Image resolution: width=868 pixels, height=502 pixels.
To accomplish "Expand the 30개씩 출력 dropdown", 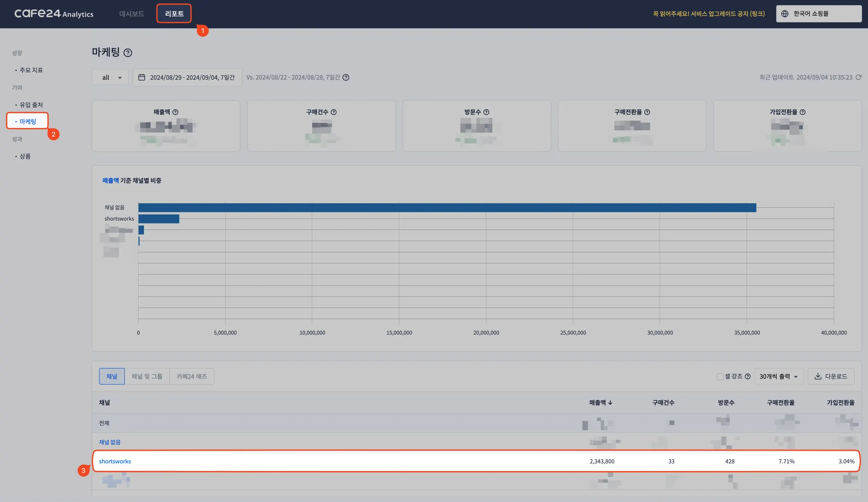I will [779, 376].
